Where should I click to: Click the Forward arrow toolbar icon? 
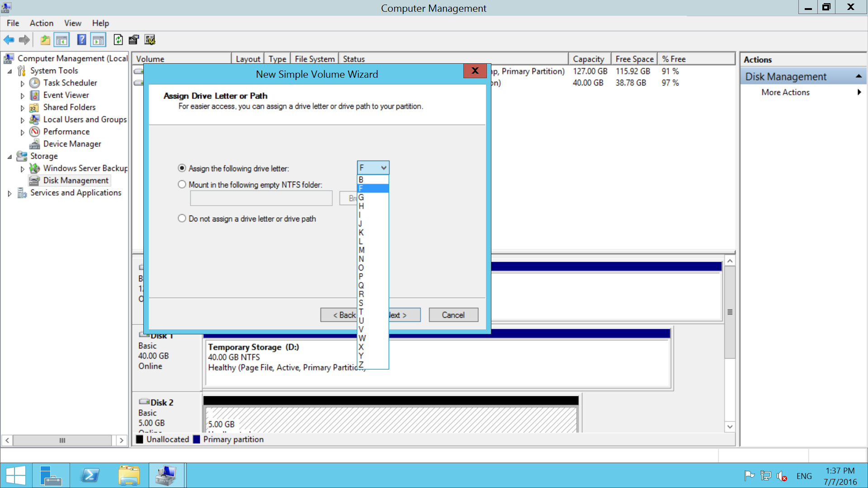point(24,40)
